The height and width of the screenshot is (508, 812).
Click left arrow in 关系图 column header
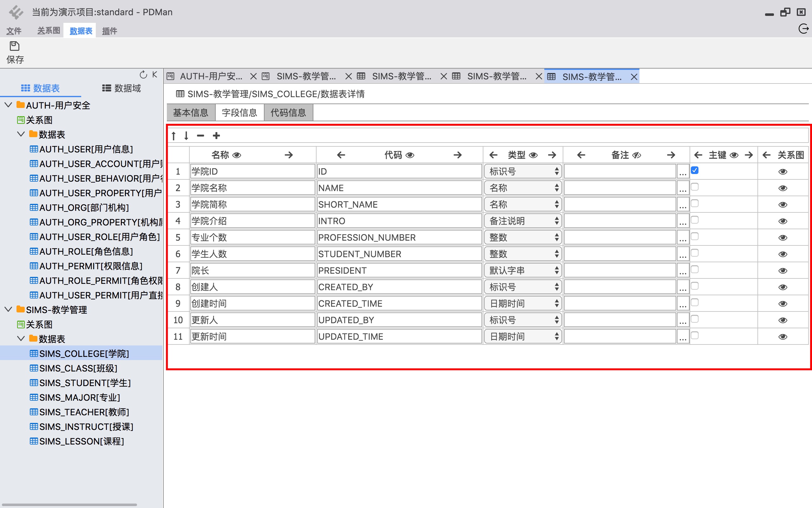tap(766, 155)
